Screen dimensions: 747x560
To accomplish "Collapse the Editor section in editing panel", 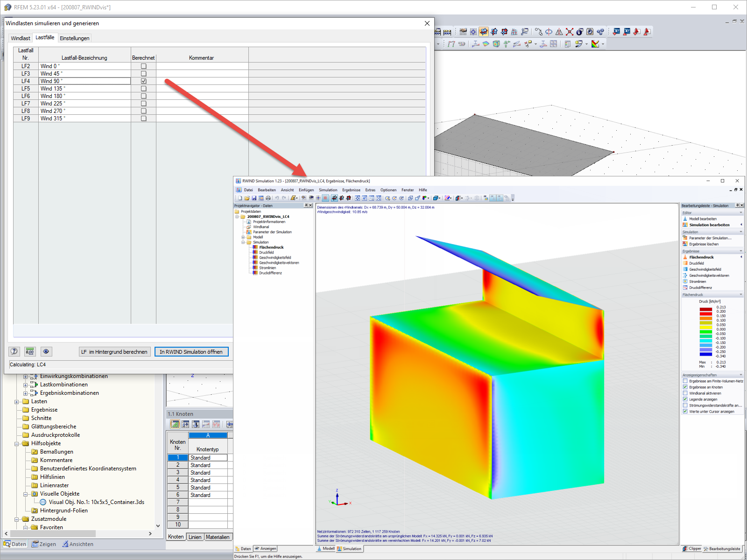I will 740,213.
